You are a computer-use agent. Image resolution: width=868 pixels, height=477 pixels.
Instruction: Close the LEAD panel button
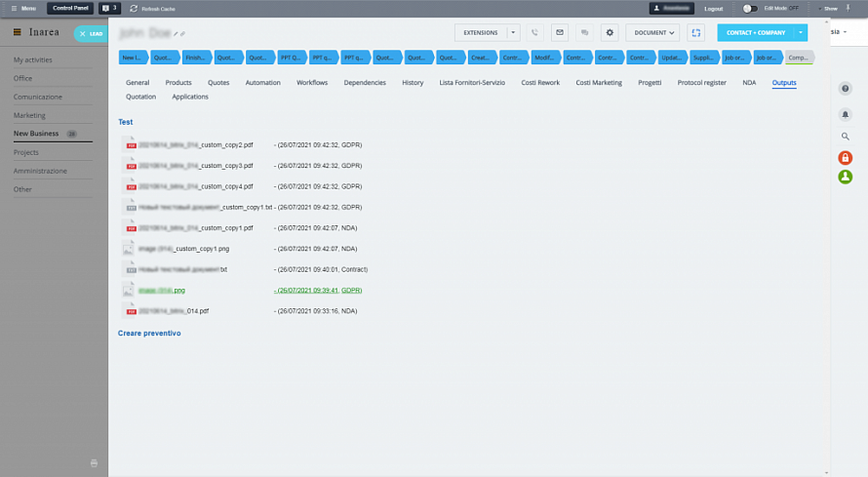[x=82, y=33]
